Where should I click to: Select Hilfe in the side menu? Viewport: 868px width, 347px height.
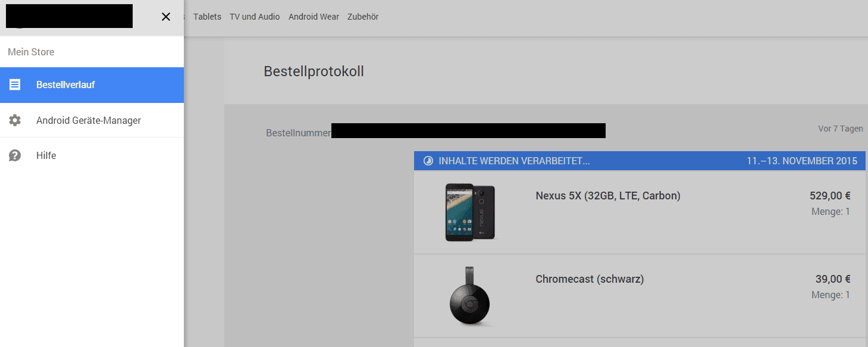tap(92, 155)
